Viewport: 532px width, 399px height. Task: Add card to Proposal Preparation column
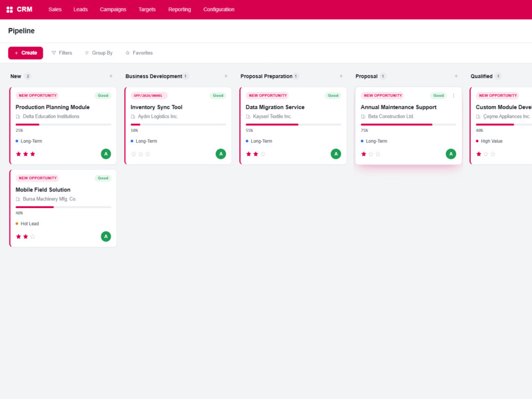pos(341,76)
